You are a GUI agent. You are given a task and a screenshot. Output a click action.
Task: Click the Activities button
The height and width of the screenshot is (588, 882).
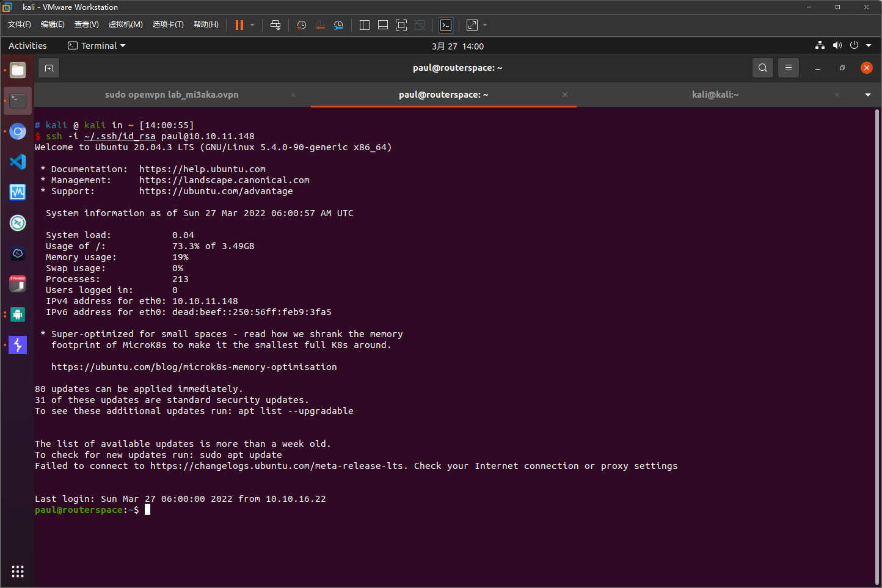[x=27, y=46]
